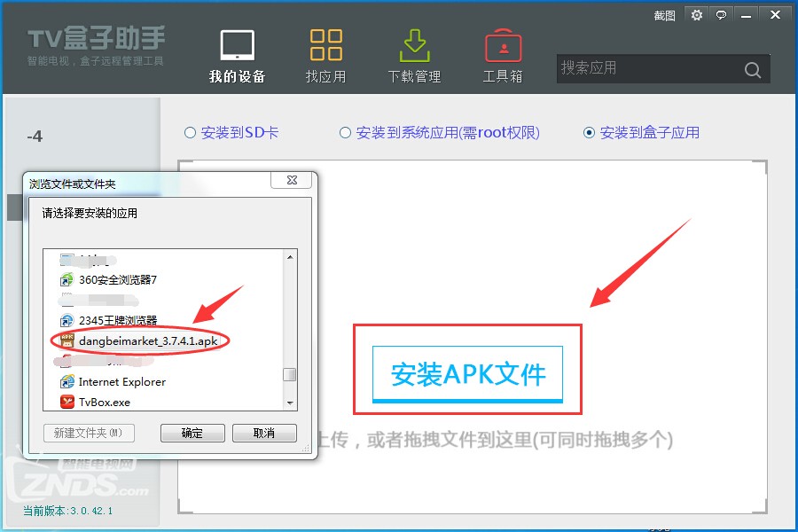Click the file list scroll-up arrow
Viewport: 798px width, 532px height.
[x=290, y=256]
